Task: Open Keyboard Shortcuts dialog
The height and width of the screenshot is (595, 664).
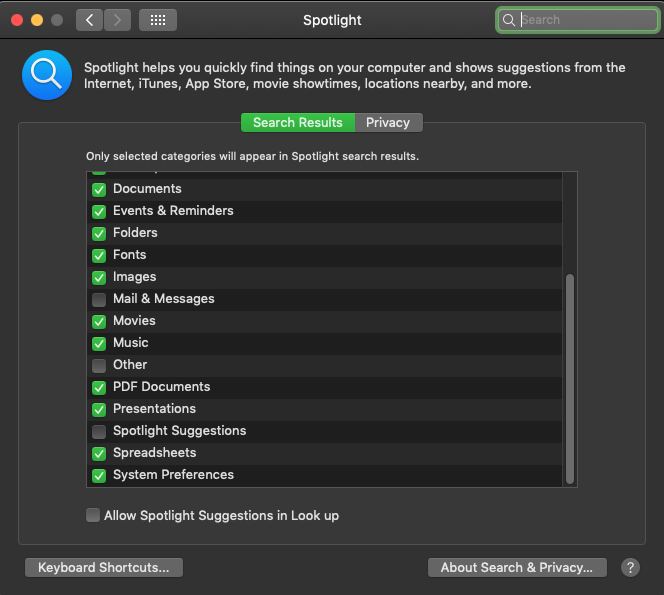Action: (x=104, y=567)
